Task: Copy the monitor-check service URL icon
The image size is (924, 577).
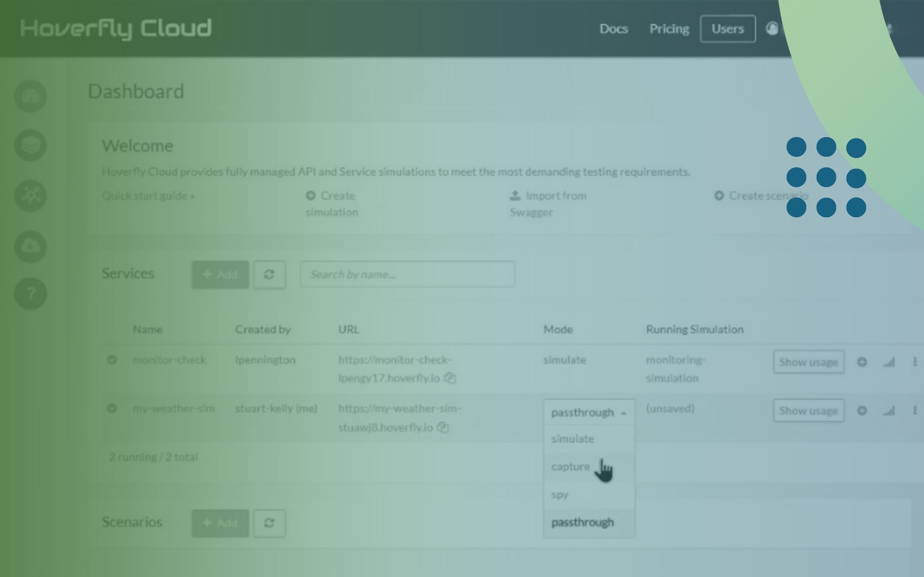Action: (x=450, y=378)
